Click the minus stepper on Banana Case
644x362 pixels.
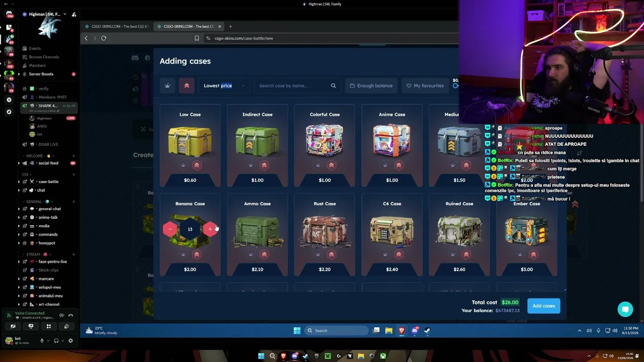coord(170,229)
